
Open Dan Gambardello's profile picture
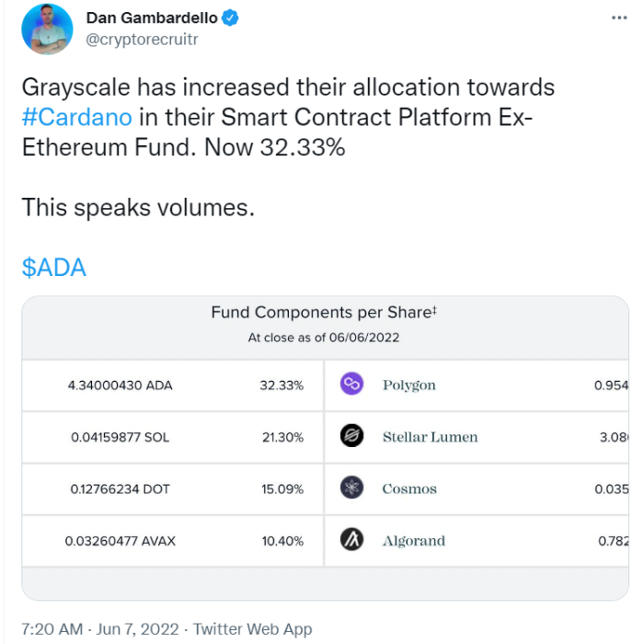(x=47, y=29)
